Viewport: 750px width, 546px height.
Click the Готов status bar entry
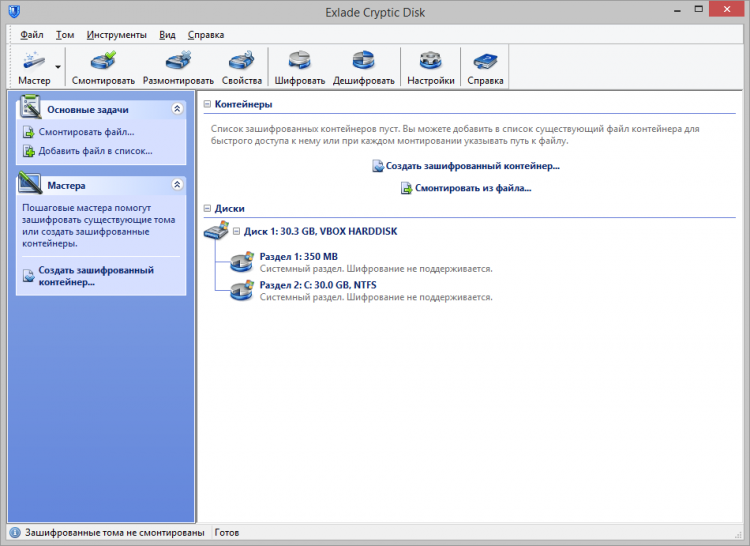(227, 533)
